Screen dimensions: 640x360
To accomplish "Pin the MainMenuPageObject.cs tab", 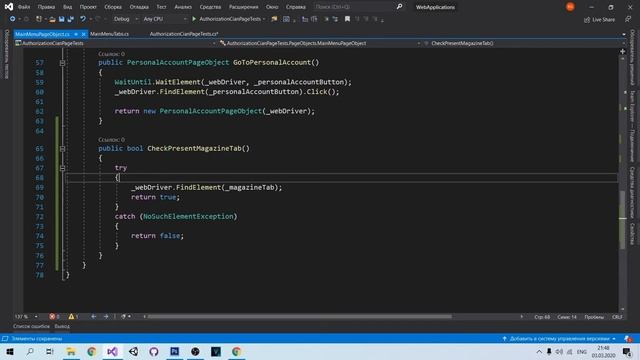I will coord(76,34).
